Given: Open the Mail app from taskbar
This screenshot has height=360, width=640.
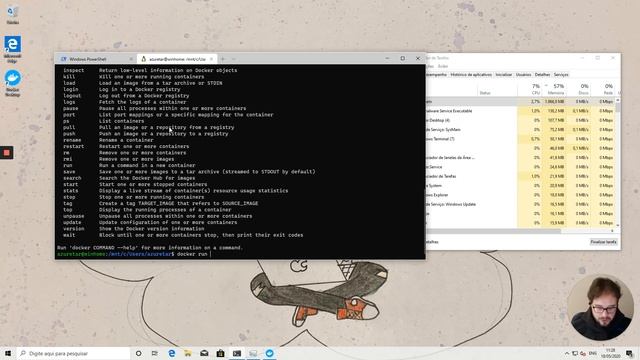Looking at the screenshot, I should 204,353.
